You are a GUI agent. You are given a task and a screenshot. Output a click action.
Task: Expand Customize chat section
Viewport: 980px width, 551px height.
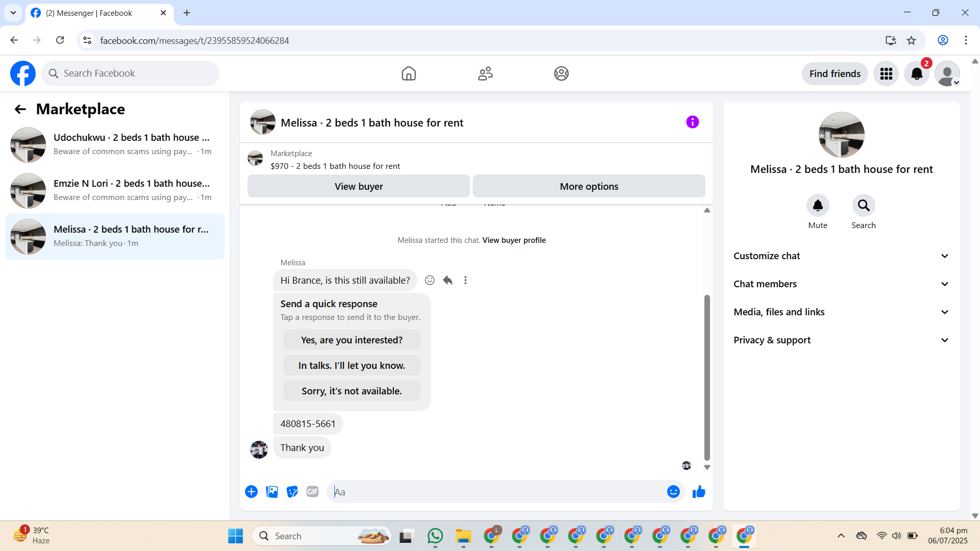[x=842, y=256]
